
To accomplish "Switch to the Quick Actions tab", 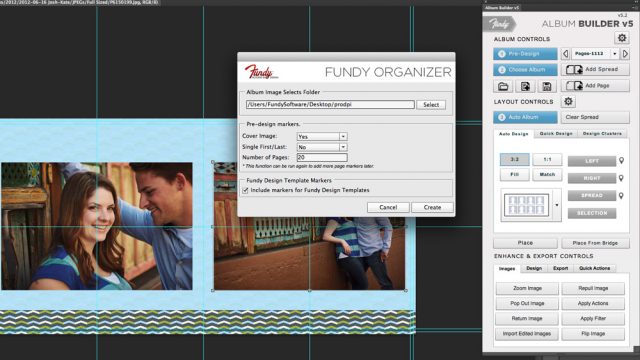I will (594, 268).
